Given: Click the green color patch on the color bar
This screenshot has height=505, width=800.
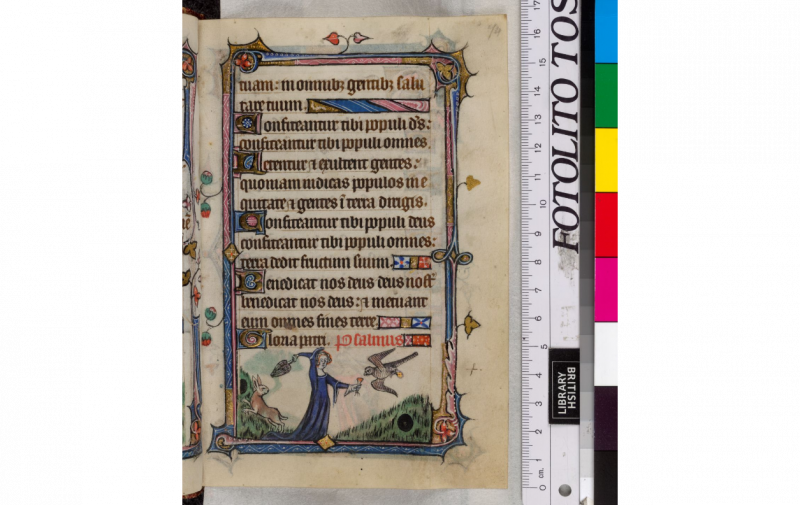Looking at the screenshot, I should [606, 95].
